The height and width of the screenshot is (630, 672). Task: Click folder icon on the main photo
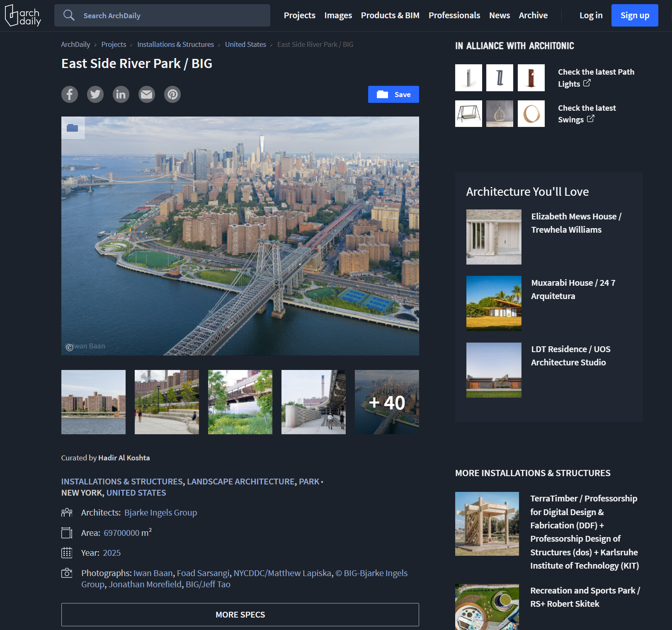[x=73, y=128]
